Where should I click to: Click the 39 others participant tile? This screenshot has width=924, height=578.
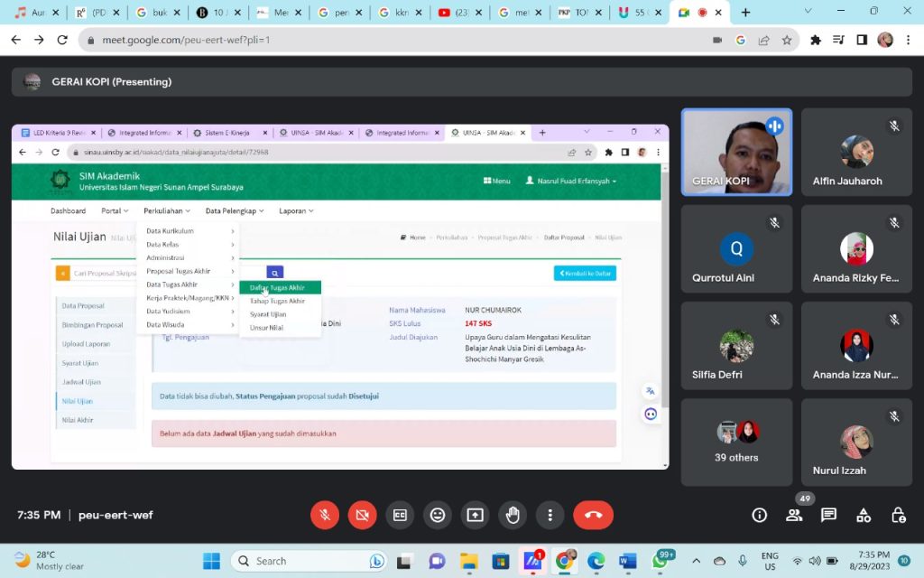pyautogui.click(x=737, y=442)
